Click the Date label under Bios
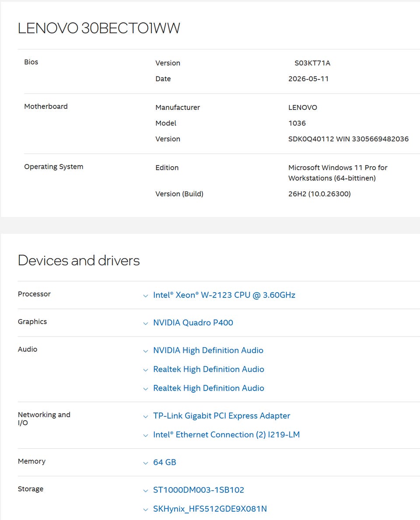420x520 pixels. tap(163, 79)
